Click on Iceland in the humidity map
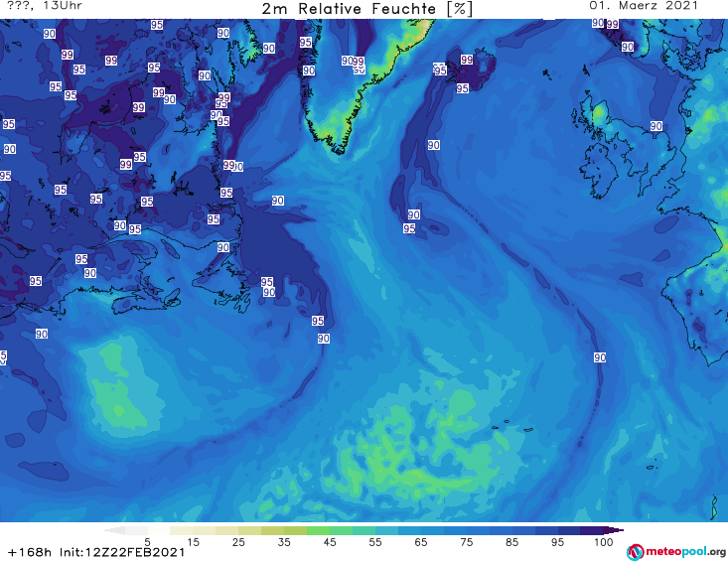The image size is (728, 562). coord(471,70)
